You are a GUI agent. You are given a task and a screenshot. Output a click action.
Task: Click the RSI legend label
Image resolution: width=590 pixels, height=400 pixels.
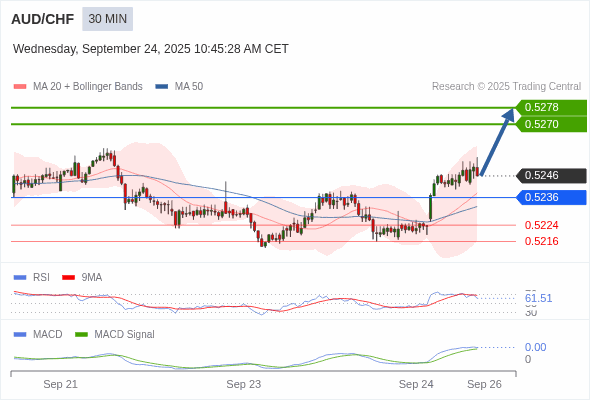(x=41, y=278)
